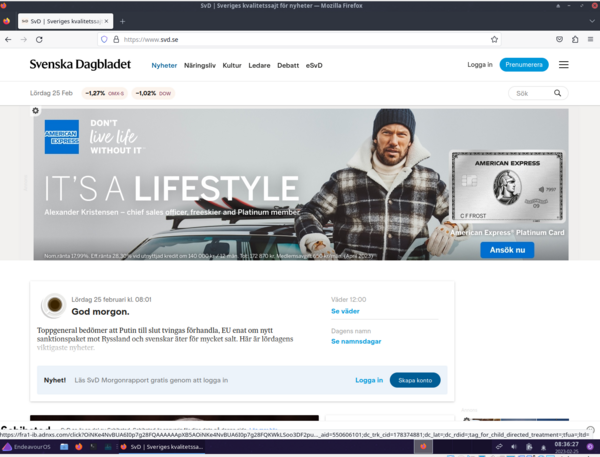This screenshot has width=600, height=457.
Task: Click the Skapa konto button
Action: tap(415, 380)
